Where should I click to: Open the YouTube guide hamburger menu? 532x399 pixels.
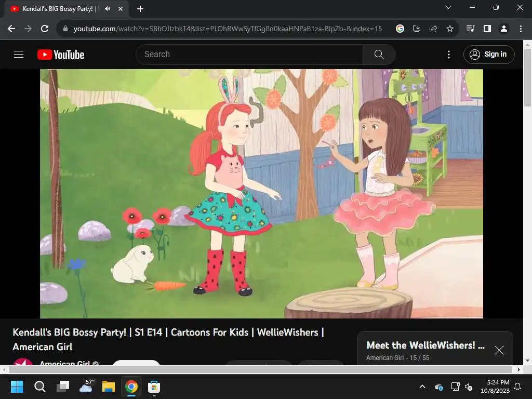(x=19, y=54)
